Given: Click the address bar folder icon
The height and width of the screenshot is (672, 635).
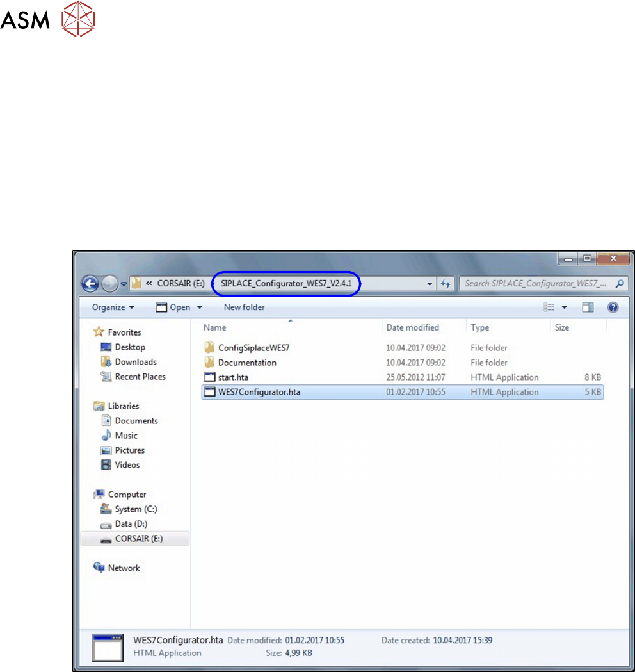Looking at the screenshot, I should click(136, 283).
